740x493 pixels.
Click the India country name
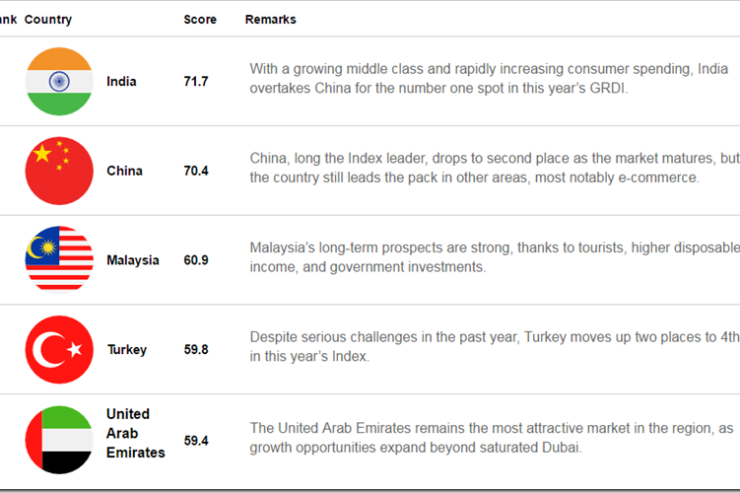121,82
